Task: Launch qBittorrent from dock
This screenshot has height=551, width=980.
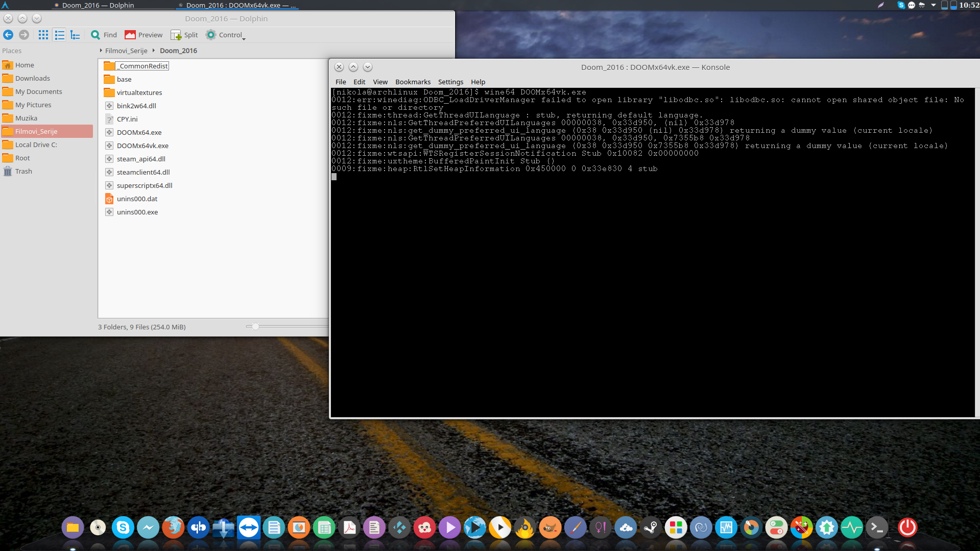Action: [x=198, y=528]
